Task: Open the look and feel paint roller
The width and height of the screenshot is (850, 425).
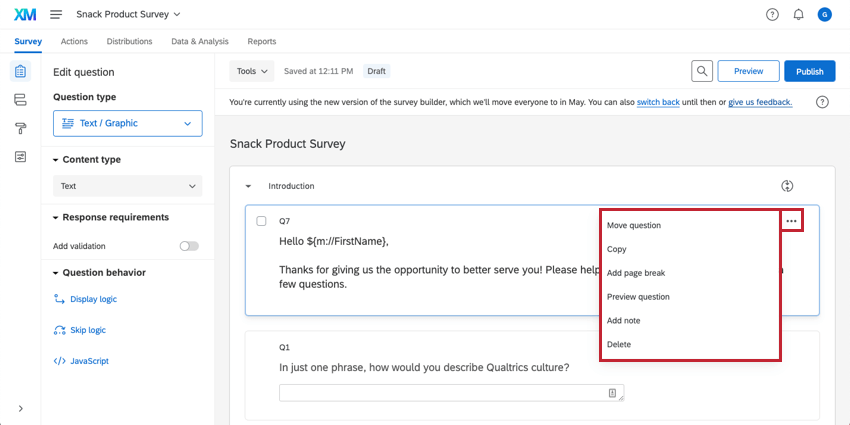Action: (x=20, y=128)
